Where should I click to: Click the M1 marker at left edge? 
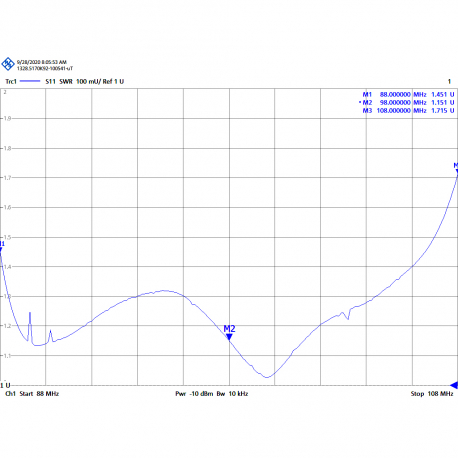point(1,248)
